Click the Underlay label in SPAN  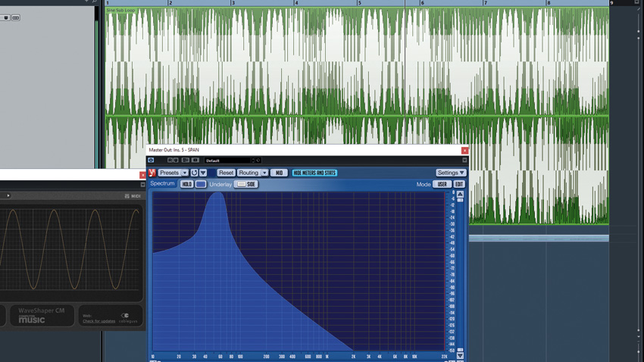(220, 184)
